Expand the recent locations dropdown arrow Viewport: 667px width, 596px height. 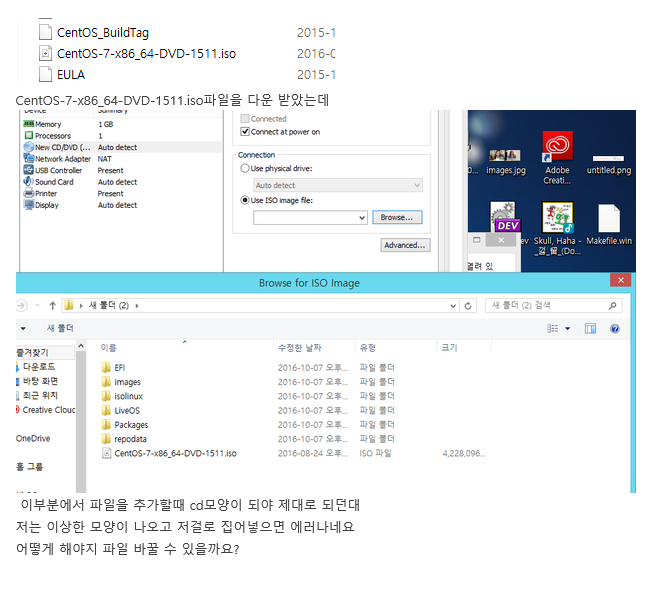coord(37,305)
